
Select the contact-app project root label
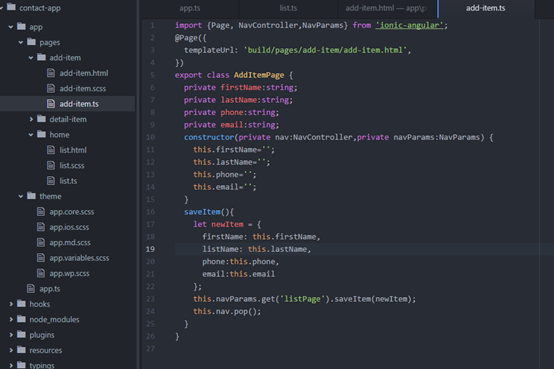pos(40,8)
